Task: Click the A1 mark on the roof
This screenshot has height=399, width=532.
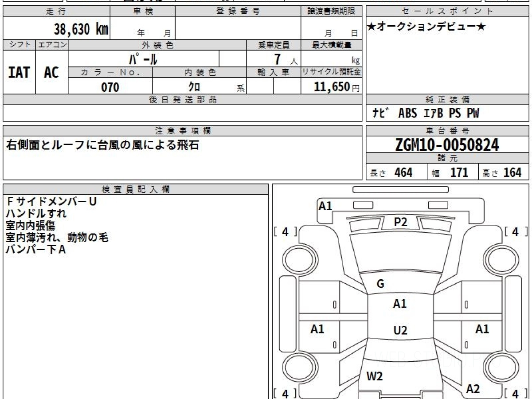Action: [x=400, y=304]
